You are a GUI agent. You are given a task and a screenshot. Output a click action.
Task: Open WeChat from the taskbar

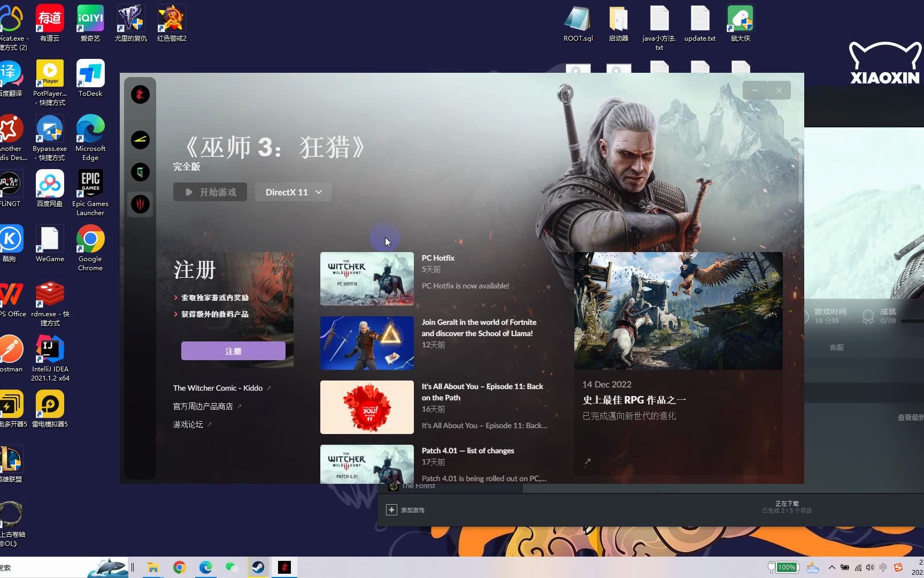click(232, 567)
